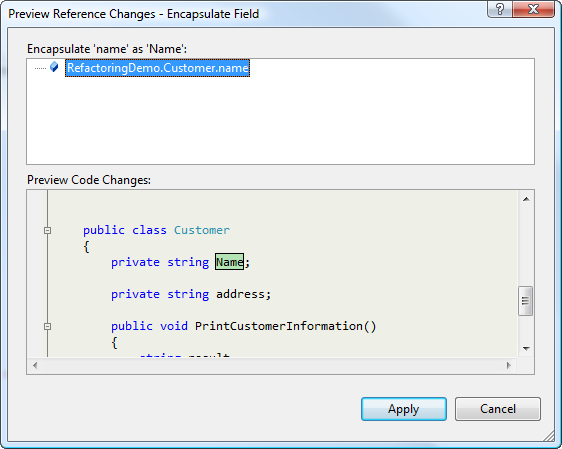Click the horizontal scrollbar track in code preview
This screenshot has width=562, height=449.
(x=272, y=366)
